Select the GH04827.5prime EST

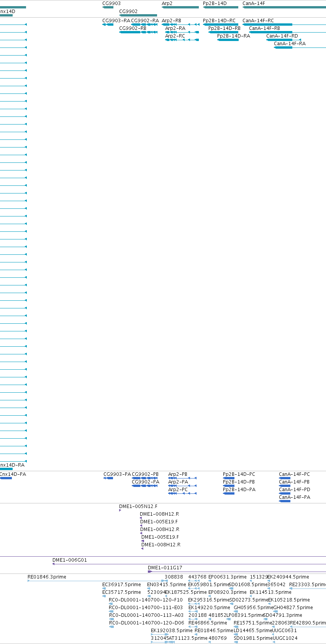(x=275, y=611)
